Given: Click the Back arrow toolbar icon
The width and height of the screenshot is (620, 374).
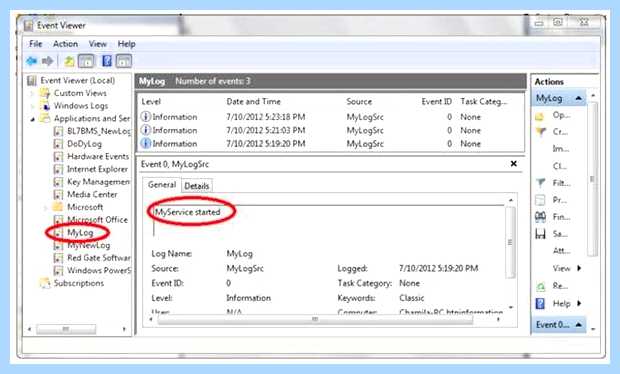Looking at the screenshot, I should click(31, 61).
